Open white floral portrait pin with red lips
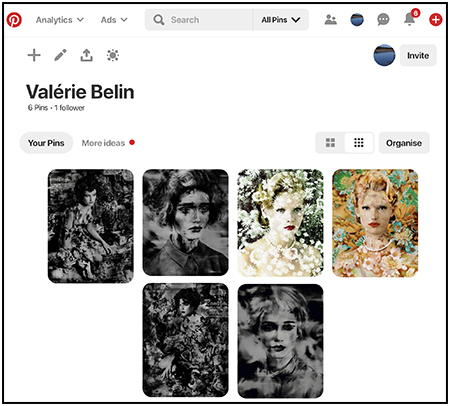The height and width of the screenshot is (406, 450). click(x=280, y=223)
